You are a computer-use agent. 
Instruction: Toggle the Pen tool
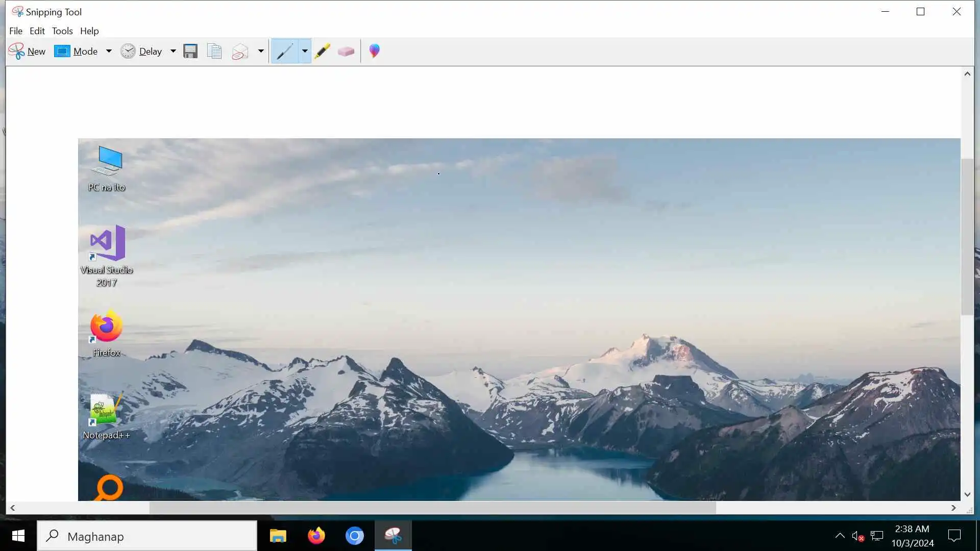click(x=284, y=51)
